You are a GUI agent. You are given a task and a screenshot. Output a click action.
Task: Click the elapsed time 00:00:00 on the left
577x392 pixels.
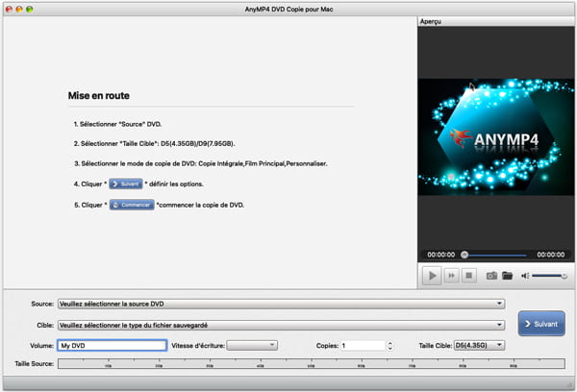click(440, 255)
